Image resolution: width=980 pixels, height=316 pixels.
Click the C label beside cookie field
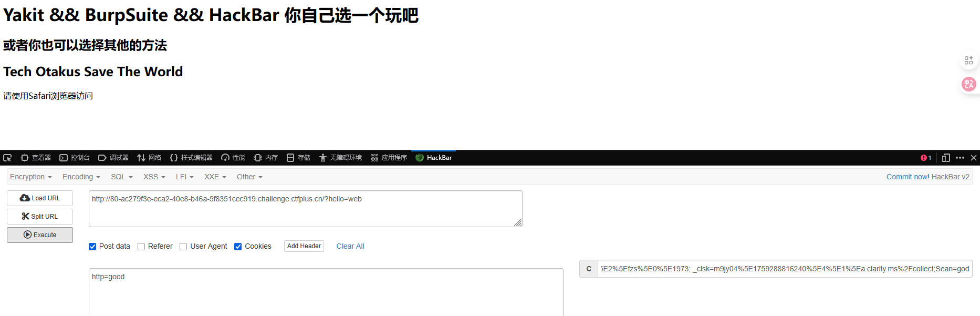pos(589,269)
